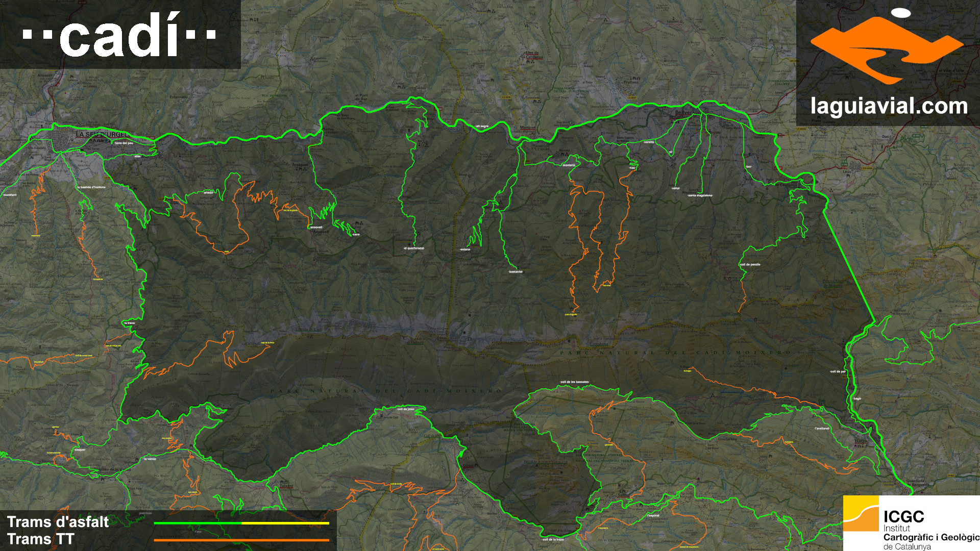
Task: Click the orange Trams TT legend line
Action: tap(241, 540)
